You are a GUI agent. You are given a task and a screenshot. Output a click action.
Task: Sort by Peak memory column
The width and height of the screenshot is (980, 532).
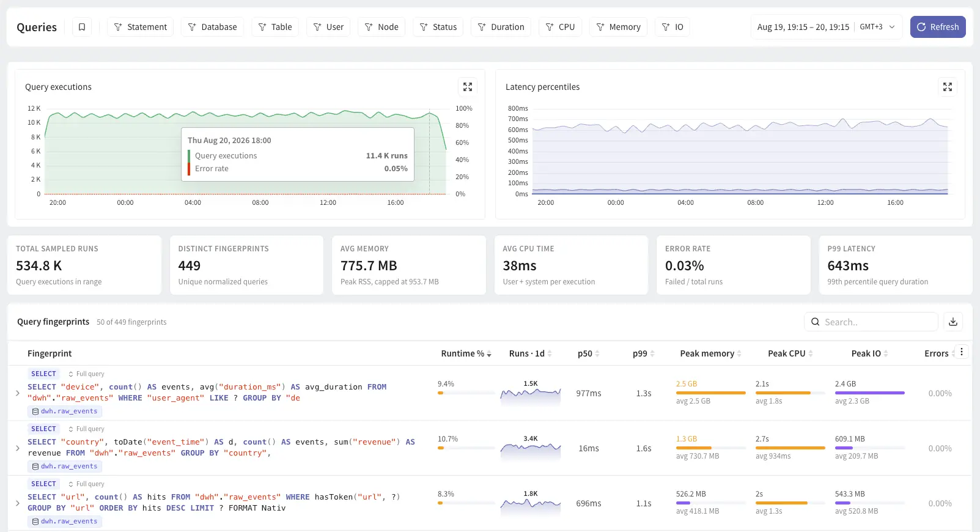click(710, 353)
